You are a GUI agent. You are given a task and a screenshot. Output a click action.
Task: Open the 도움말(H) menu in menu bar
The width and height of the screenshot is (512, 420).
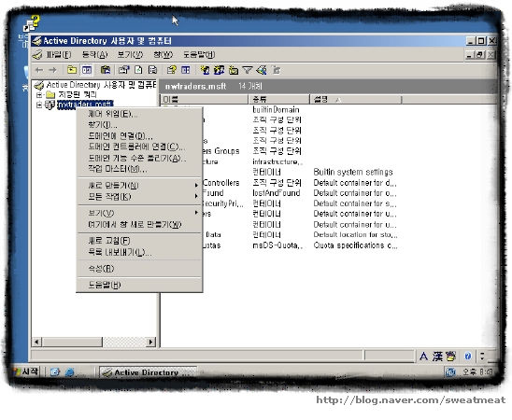click(198, 54)
